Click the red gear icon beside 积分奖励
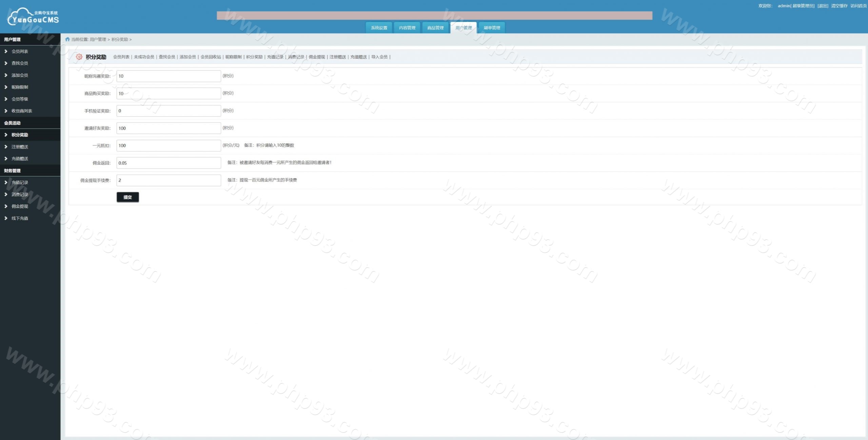868x440 pixels. pyautogui.click(x=79, y=57)
